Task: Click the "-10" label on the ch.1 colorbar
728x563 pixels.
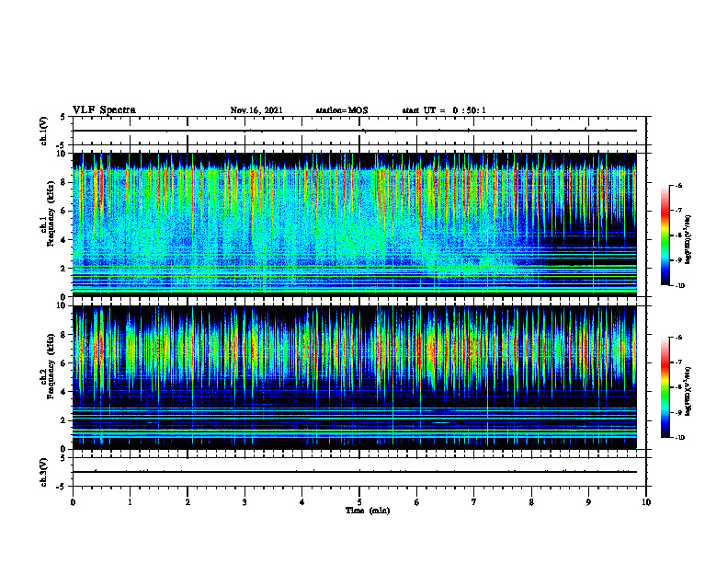Action: (x=679, y=286)
